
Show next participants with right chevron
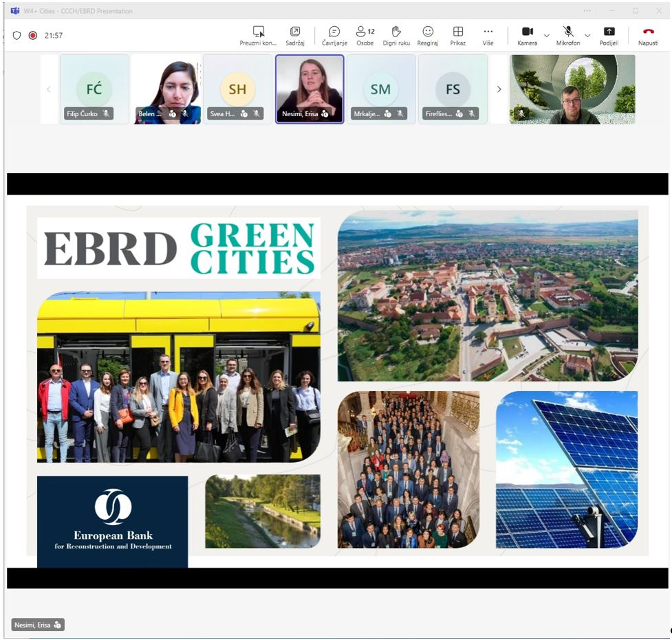[499, 89]
